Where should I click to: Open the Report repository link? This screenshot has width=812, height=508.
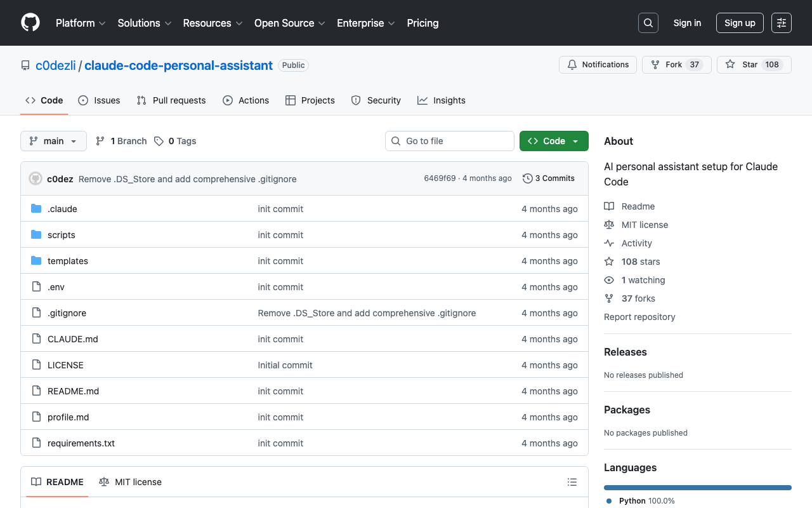point(639,317)
